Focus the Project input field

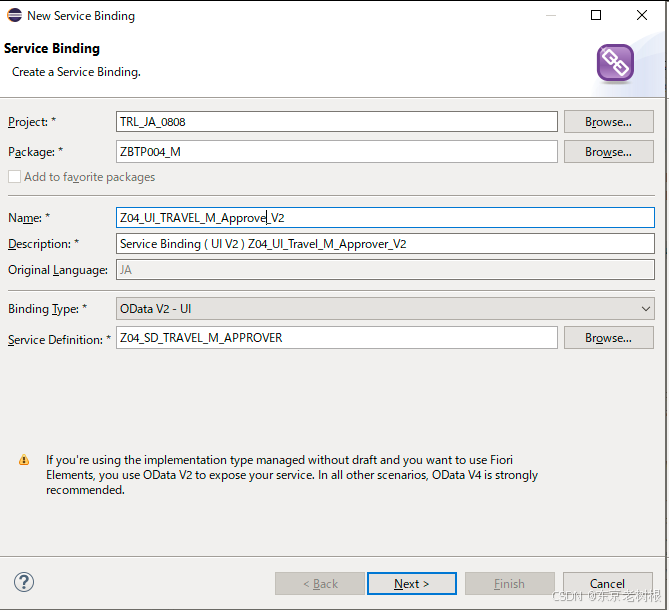click(337, 122)
